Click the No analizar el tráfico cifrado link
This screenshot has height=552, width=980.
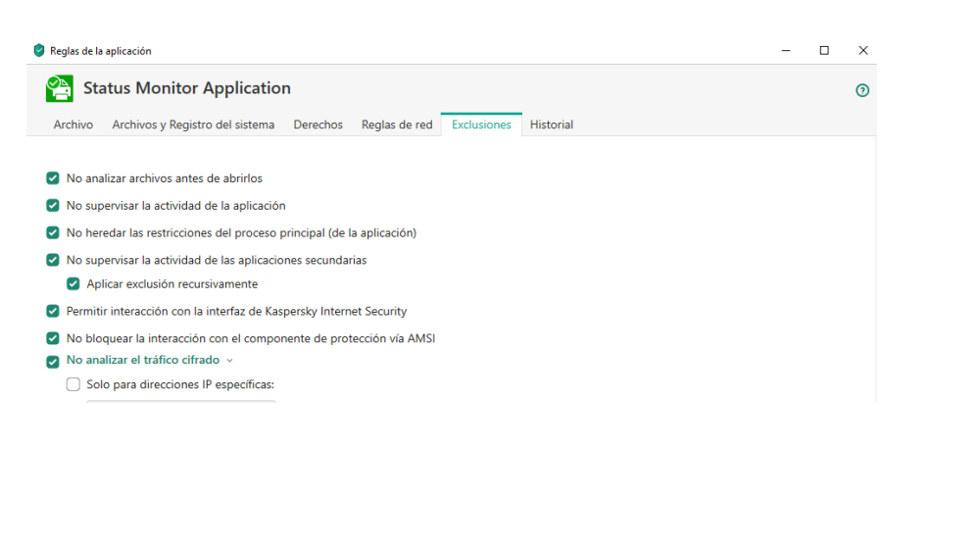point(143,360)
